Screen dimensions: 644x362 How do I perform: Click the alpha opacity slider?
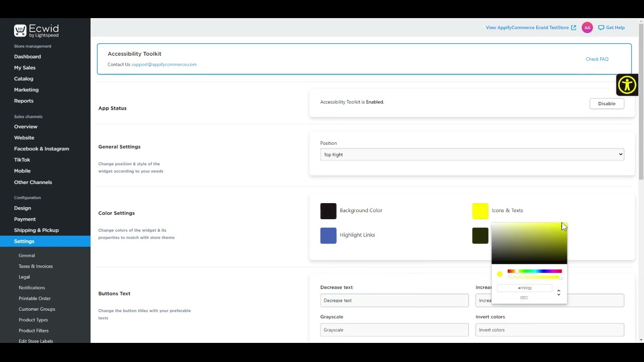(x=535, y=277)
